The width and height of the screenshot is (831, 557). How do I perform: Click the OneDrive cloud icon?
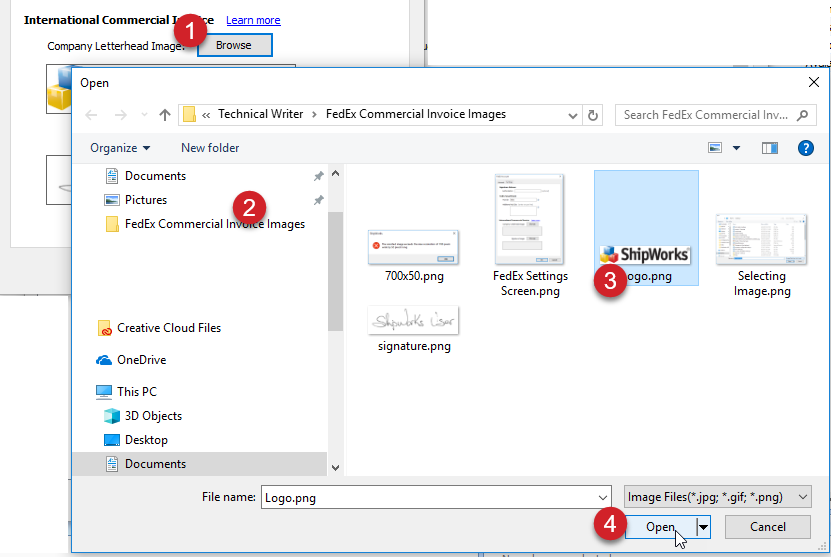[x=104, y=360]
